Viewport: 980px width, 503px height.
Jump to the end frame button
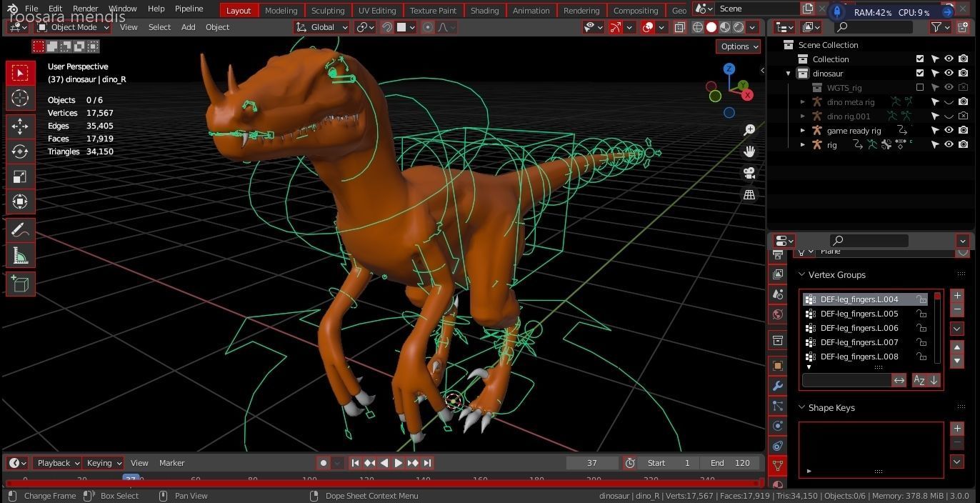[427, 463]
